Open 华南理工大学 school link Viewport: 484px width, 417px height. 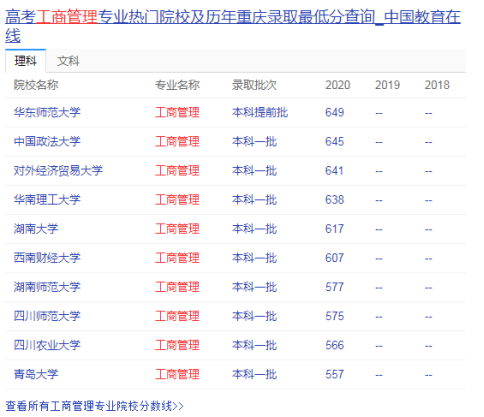[47, 199]
